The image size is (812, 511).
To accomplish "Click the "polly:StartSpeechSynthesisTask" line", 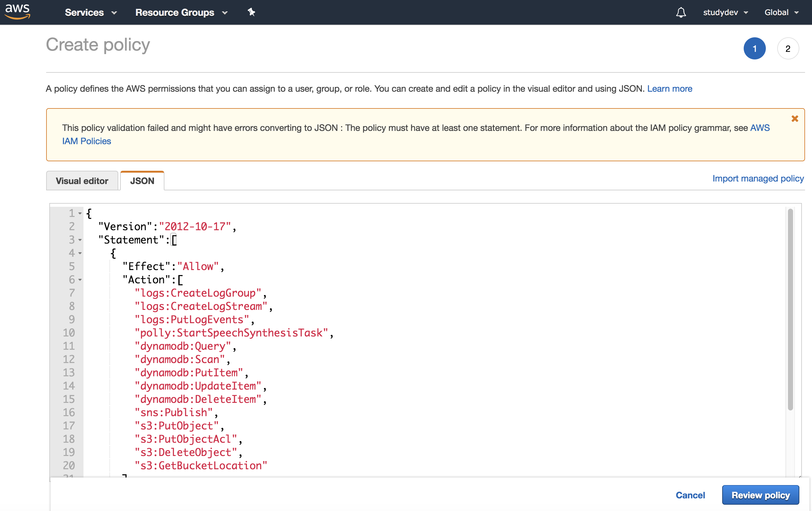I will (234, 333).
